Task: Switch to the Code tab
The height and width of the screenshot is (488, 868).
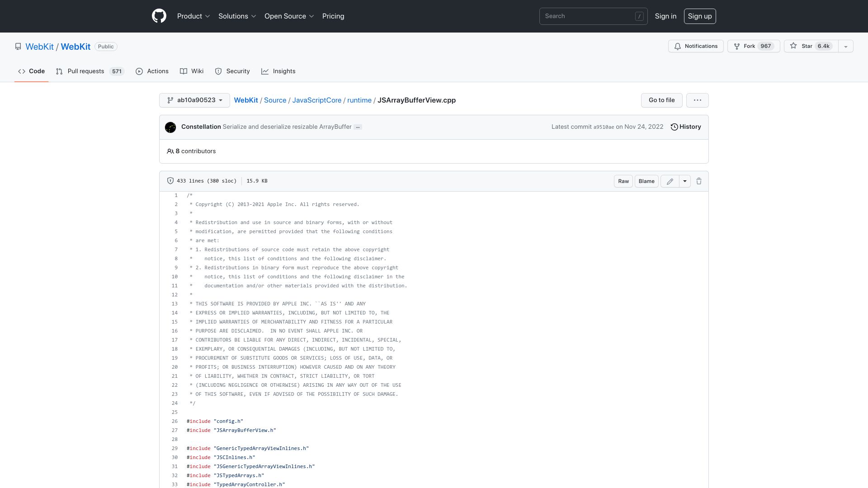Action: point(31,71)
